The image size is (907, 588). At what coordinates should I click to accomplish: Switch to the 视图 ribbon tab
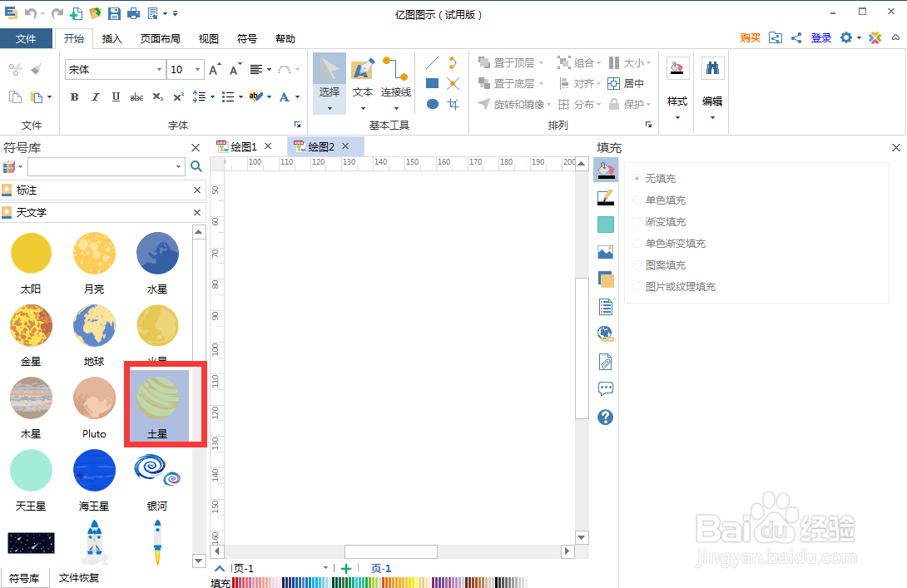pos(208,38)
